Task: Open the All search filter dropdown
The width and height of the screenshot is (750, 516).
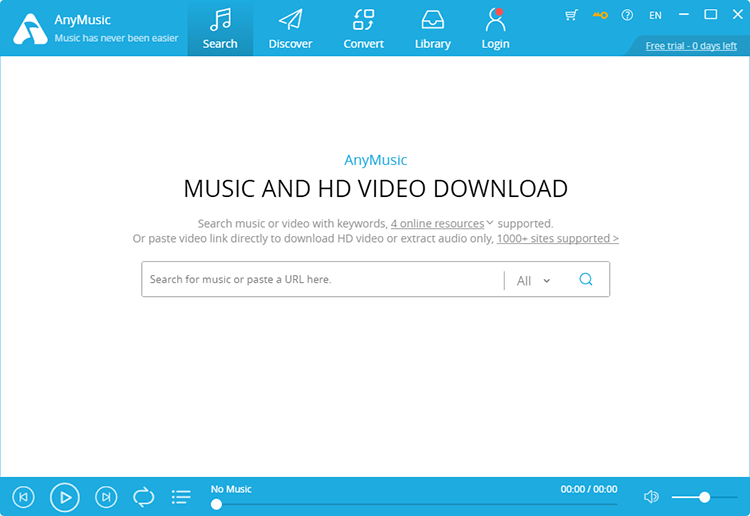Action: (x=533, y=281)
